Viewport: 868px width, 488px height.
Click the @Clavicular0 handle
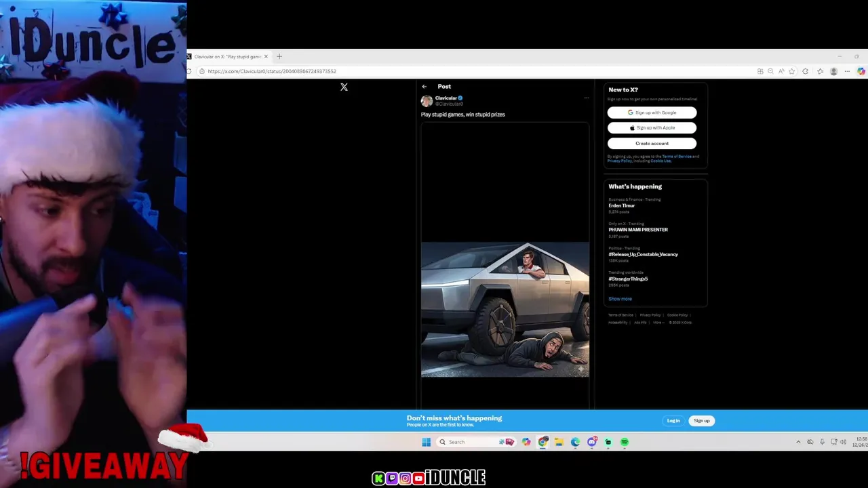click(449, 104)
